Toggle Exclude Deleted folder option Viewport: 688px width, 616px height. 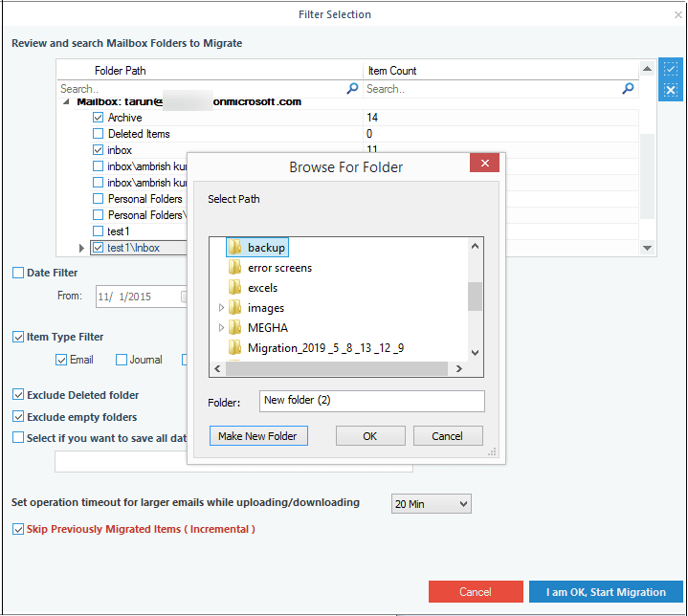18,394
